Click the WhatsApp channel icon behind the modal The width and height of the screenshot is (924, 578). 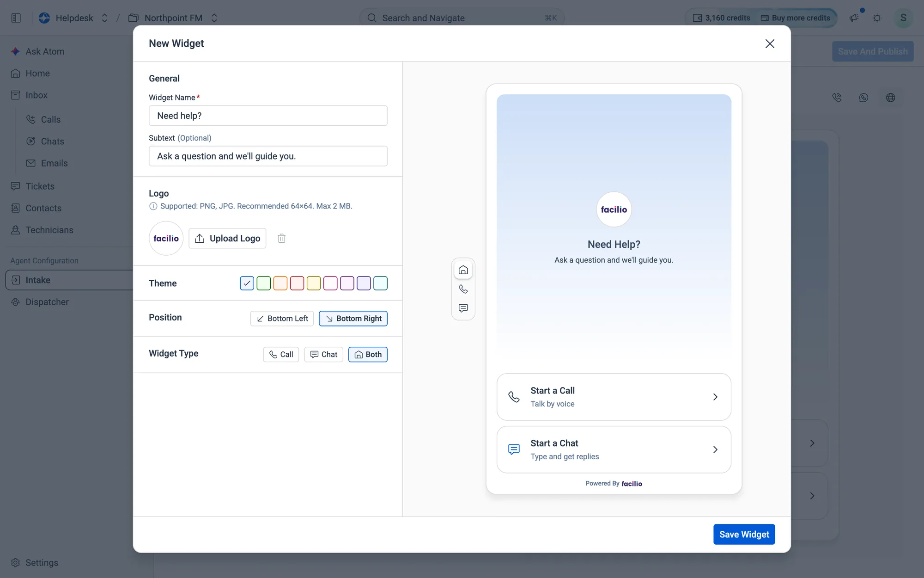[863, 98]
